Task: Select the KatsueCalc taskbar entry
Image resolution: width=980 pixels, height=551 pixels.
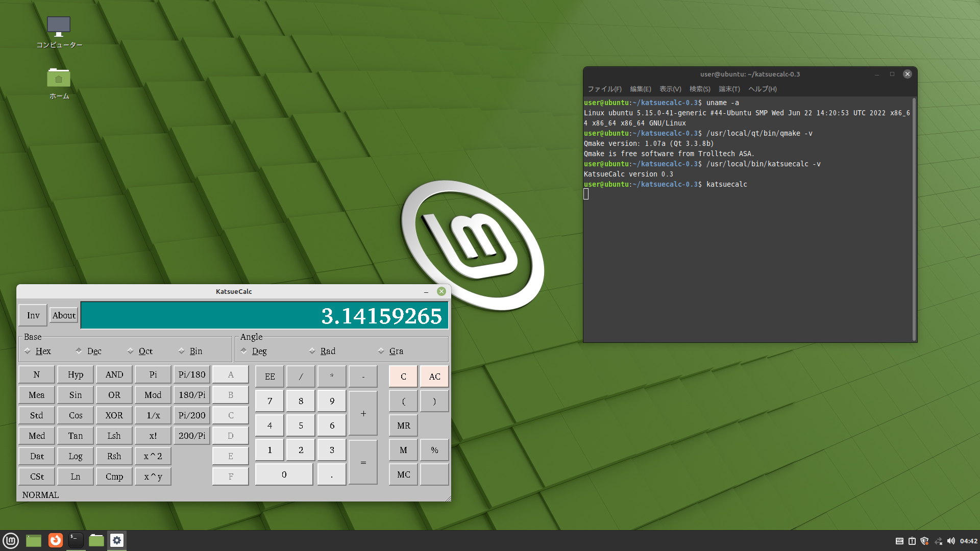Action: pyautogui.click(x=117, y=540)
